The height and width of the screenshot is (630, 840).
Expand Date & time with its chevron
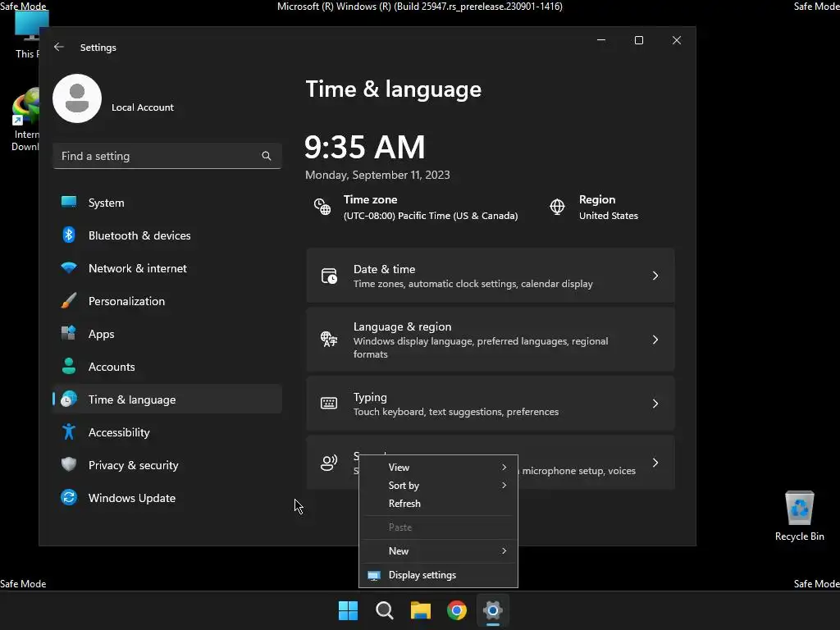click(655, 276)
